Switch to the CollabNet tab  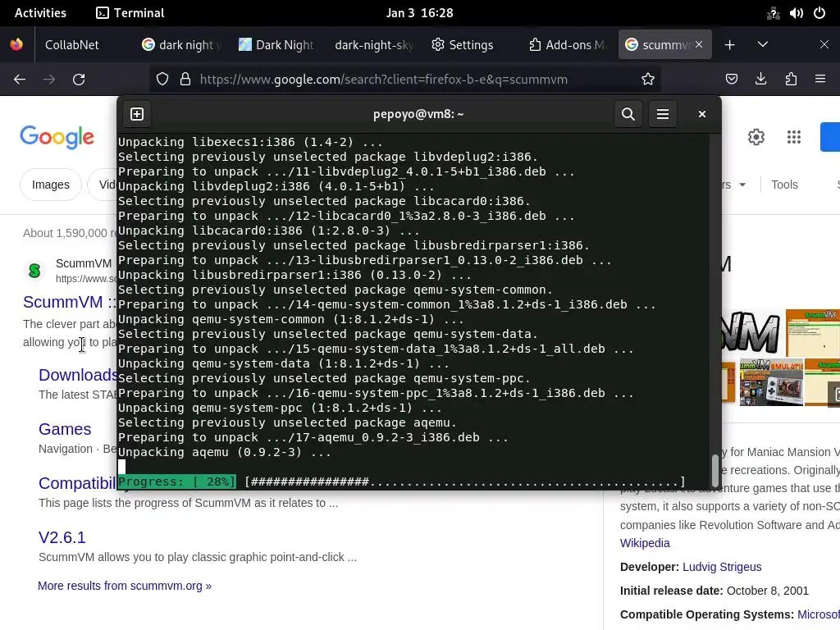72,45
